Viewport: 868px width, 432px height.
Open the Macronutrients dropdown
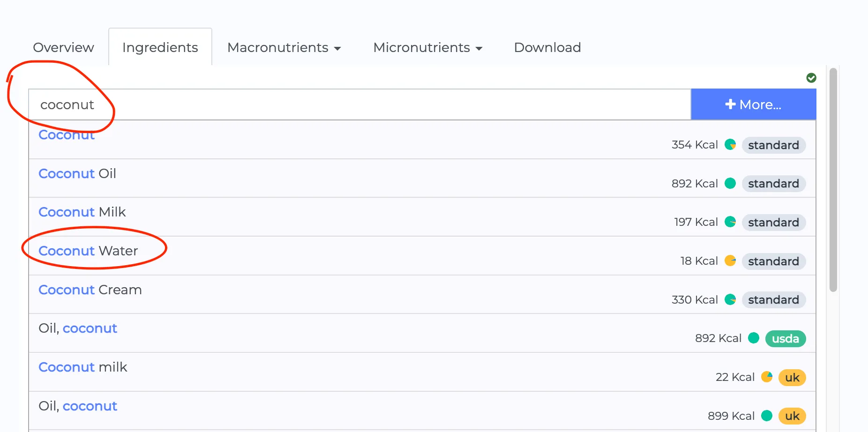coord(284,48)
